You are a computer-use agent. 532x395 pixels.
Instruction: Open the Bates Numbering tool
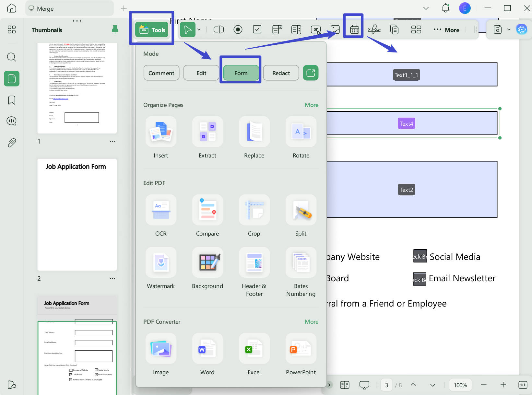301,272
